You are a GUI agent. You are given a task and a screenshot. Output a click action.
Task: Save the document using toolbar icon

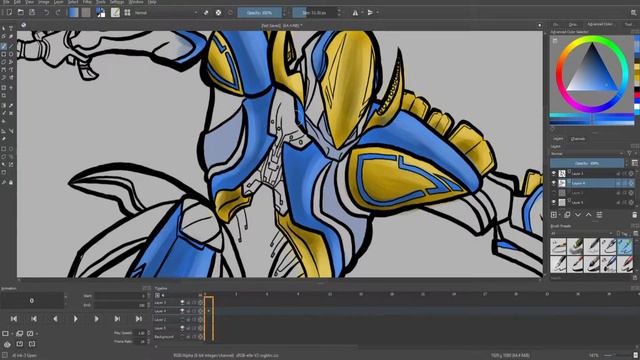(32, 13)
